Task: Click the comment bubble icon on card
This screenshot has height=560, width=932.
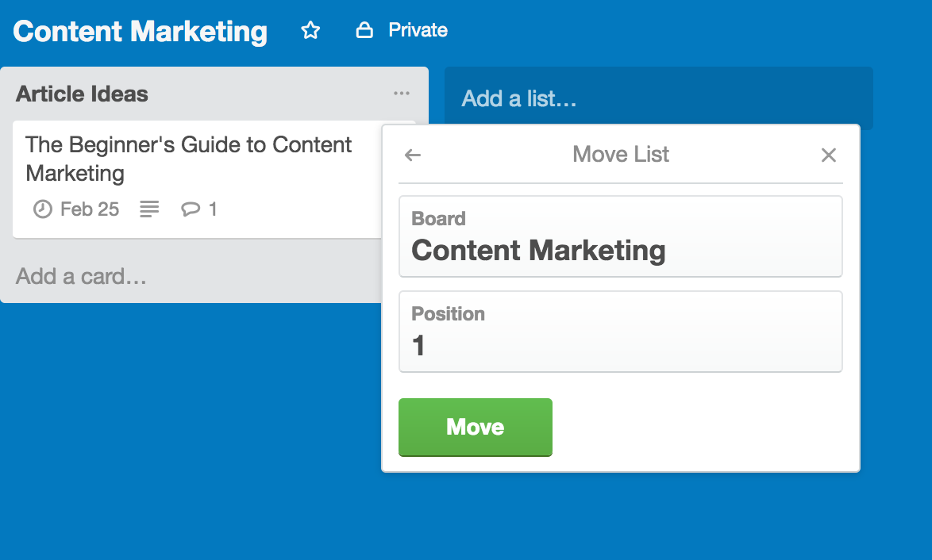Action: 191,209
